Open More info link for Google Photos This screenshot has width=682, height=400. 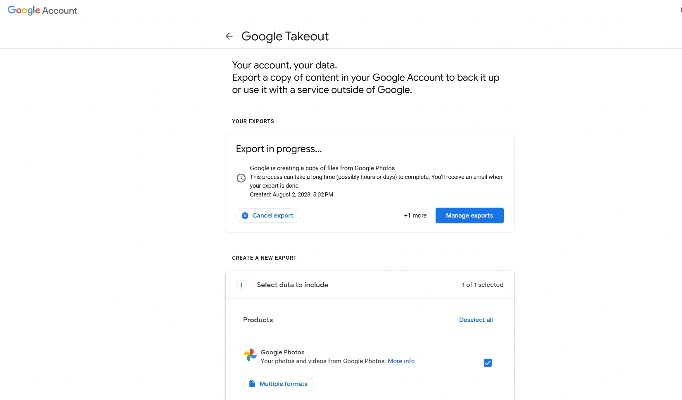[401, 360]
